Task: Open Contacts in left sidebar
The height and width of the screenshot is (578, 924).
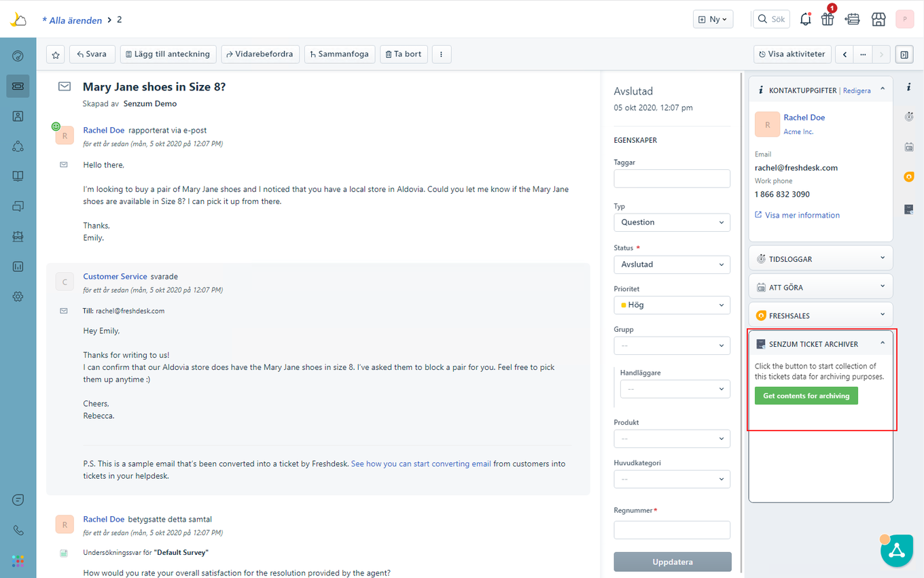Action: [18, 116]
